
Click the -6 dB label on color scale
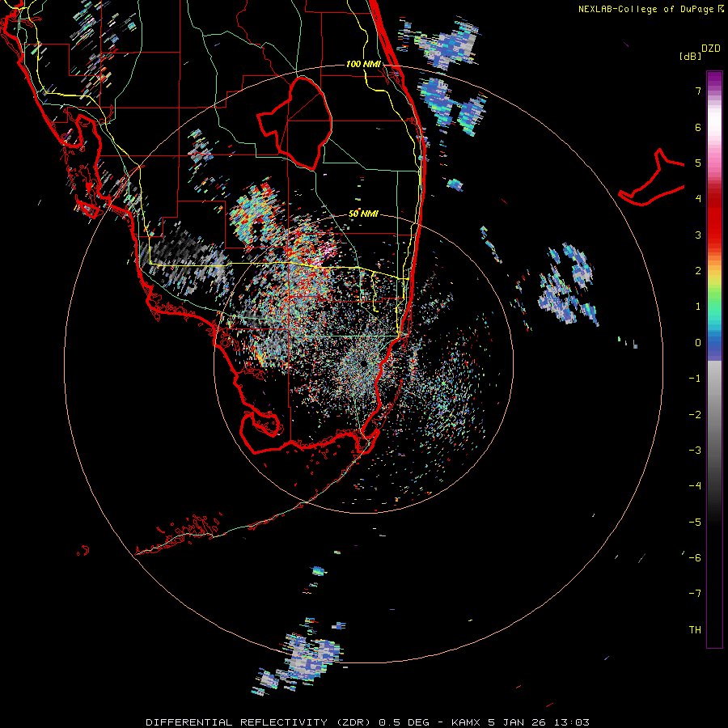[x=695, y=558]
